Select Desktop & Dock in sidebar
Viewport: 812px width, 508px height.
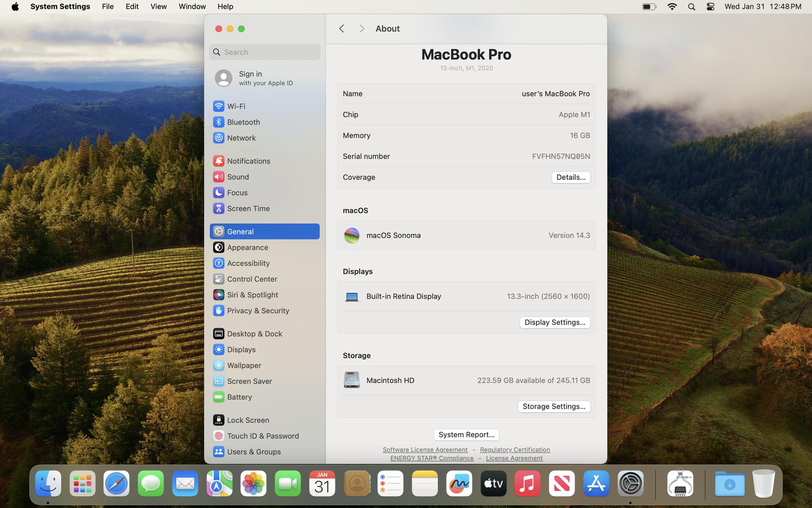point(265,333)
